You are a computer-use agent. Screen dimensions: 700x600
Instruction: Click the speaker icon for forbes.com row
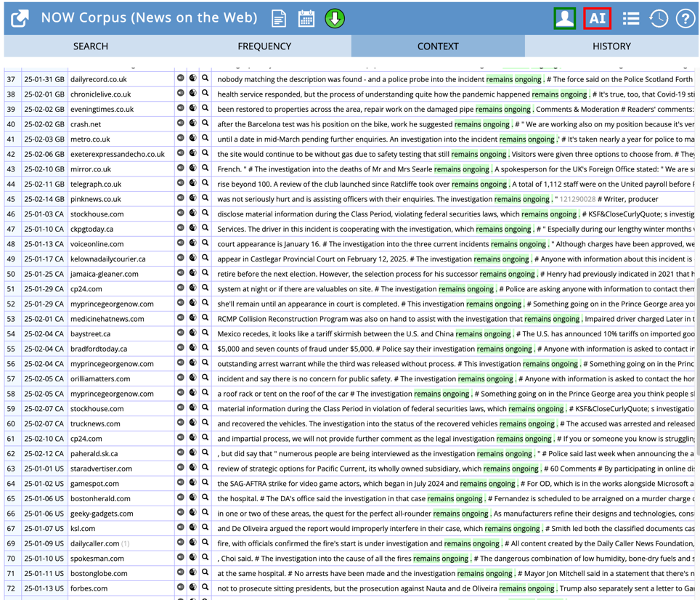point(180,587)
